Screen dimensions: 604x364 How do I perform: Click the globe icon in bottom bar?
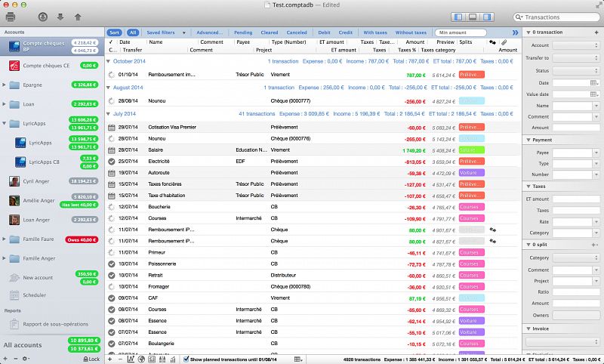143,359
